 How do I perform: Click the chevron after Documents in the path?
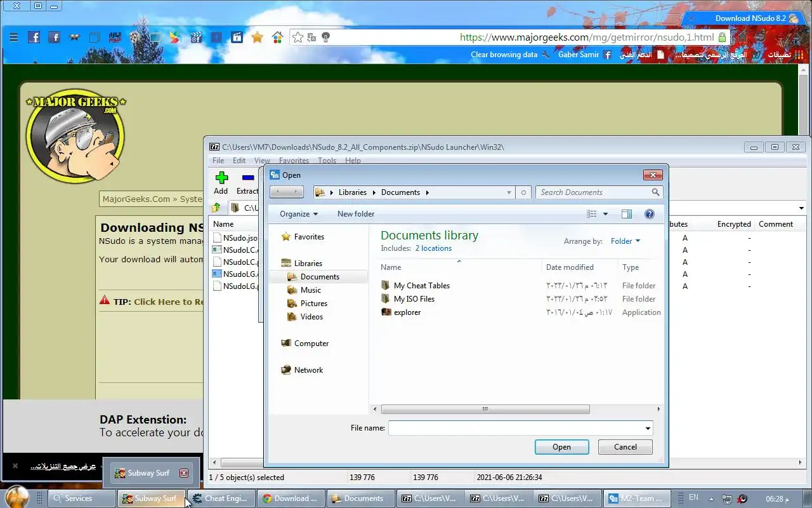coord(428,192)
